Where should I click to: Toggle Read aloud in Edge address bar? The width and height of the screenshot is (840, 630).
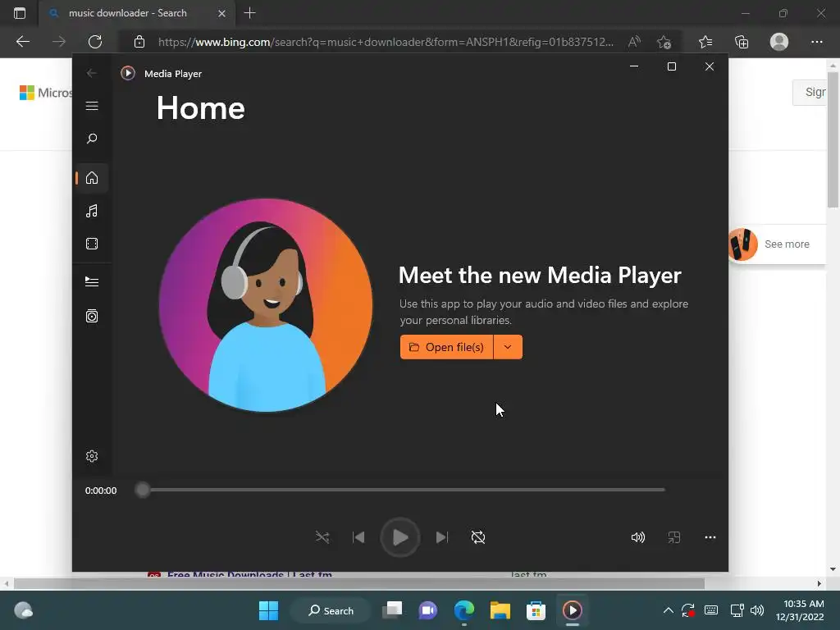tap(634, 42)
